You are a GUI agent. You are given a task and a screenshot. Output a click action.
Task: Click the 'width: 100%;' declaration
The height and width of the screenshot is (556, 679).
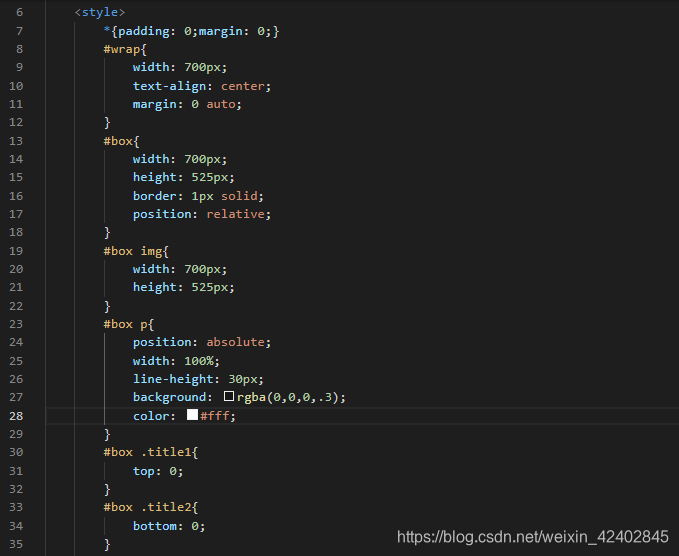tap(176, 361)
